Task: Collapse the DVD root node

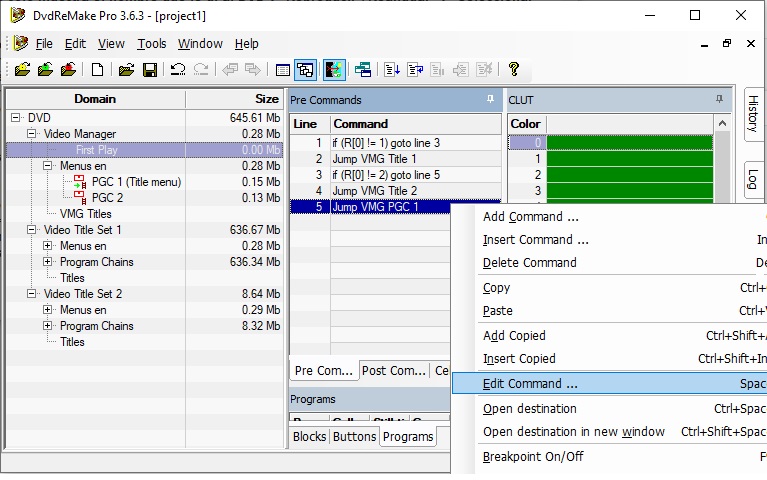Action: 15,117
